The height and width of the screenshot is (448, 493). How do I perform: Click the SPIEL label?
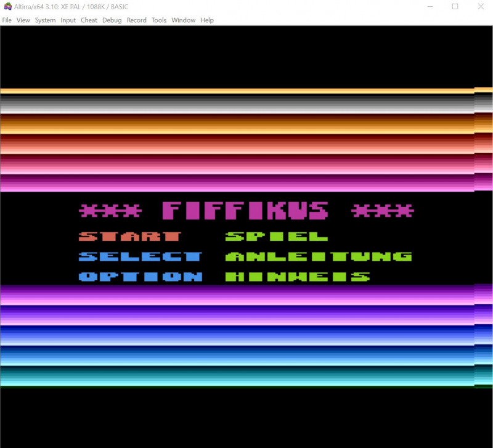point(276,236)
